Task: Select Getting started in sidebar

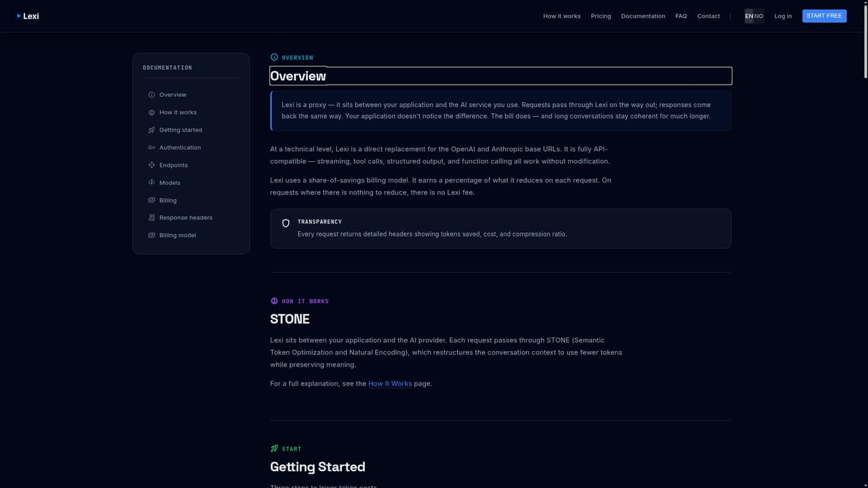Action: point(191,130)
